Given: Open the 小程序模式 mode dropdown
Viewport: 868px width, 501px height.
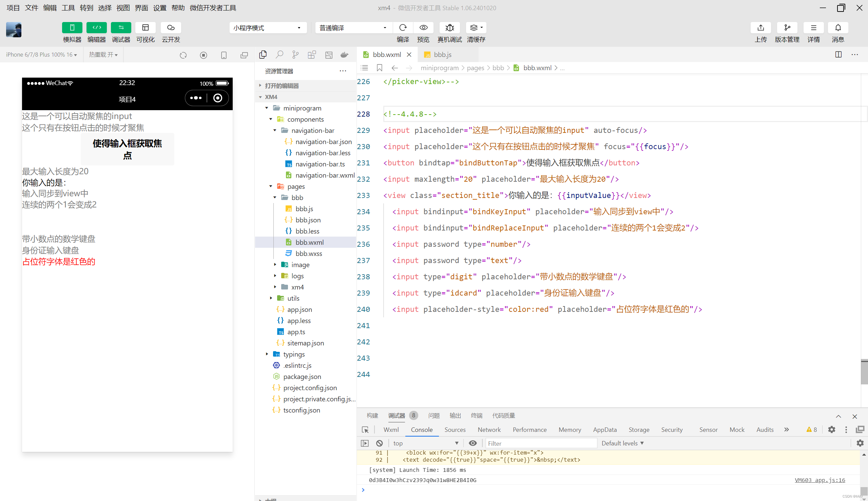Looking at the screenshot, I should click(268, 28).
